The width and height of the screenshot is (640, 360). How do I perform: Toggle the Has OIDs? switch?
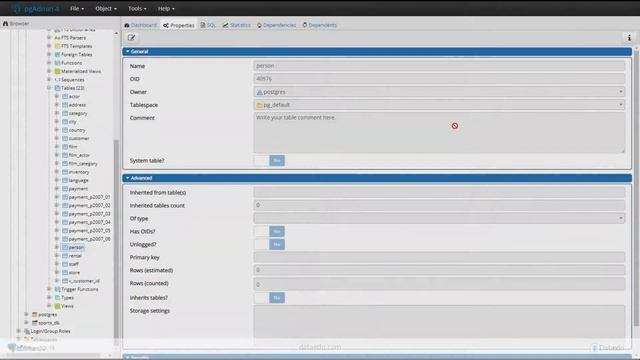pyautogui.click(x=269, y=231)
